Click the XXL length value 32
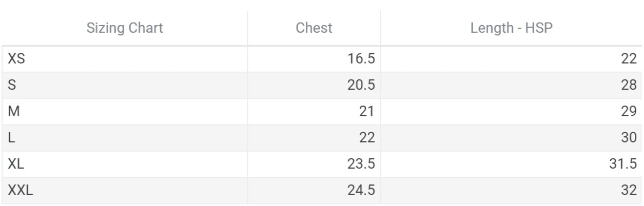The width and height of the screenshot is (644, 206). (629, 191)
